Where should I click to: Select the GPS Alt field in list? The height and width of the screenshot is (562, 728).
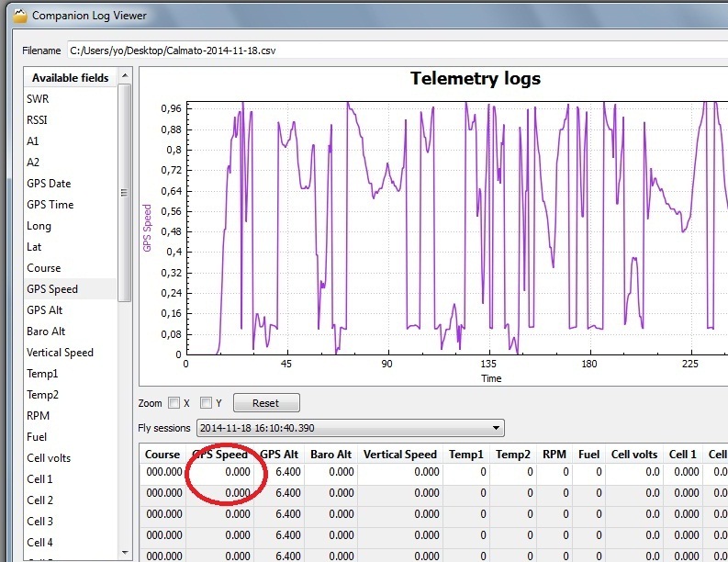coord(45,310)
